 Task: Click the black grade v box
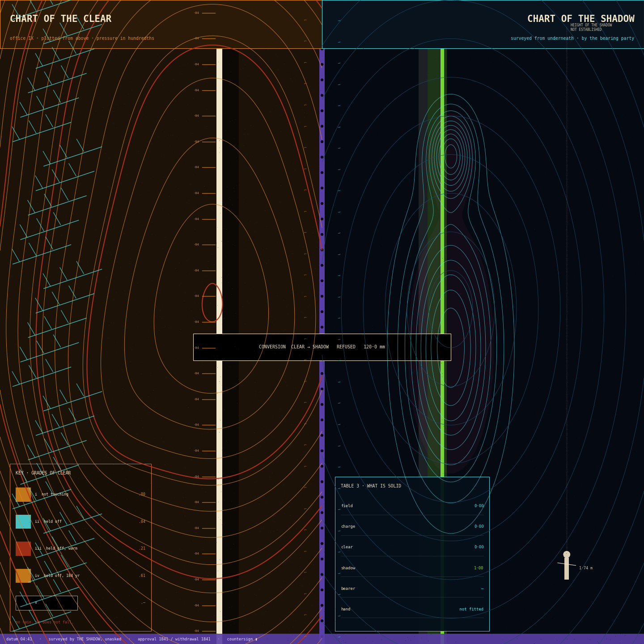pyautogui.click(x=47, y=603)
